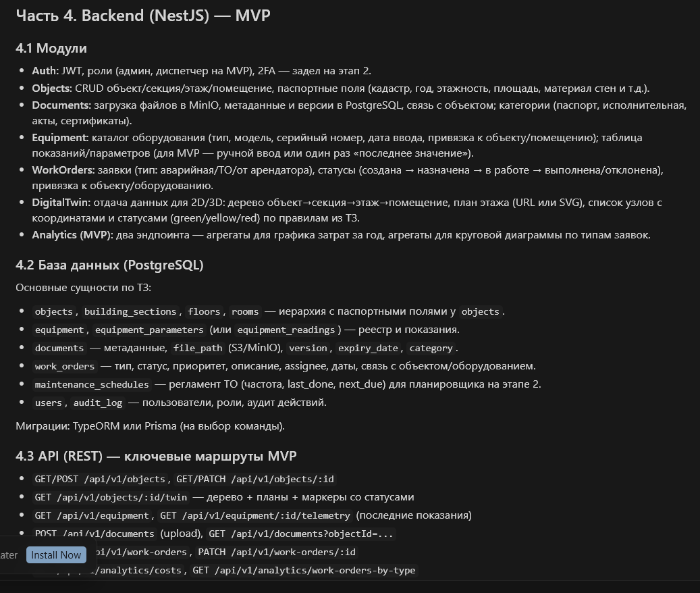Click the GET /api/v1/objects/:id/twin route
700x593 pixels.
[x=111, y=497]
